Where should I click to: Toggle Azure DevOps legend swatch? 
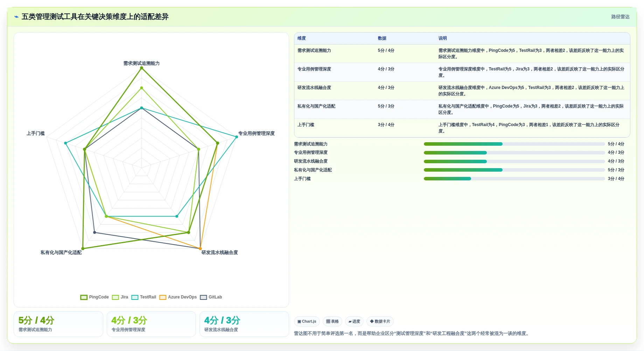pyautogui.click(x=163, y=297)
